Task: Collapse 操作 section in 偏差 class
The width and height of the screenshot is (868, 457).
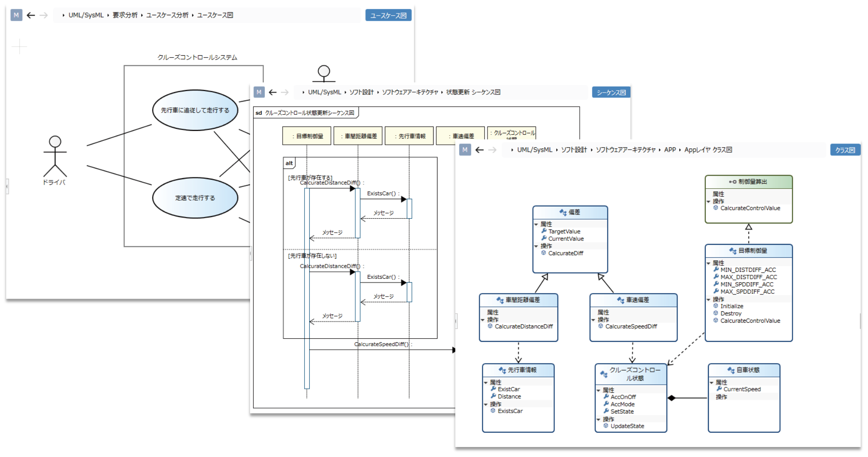Action: tap(536, 246)
